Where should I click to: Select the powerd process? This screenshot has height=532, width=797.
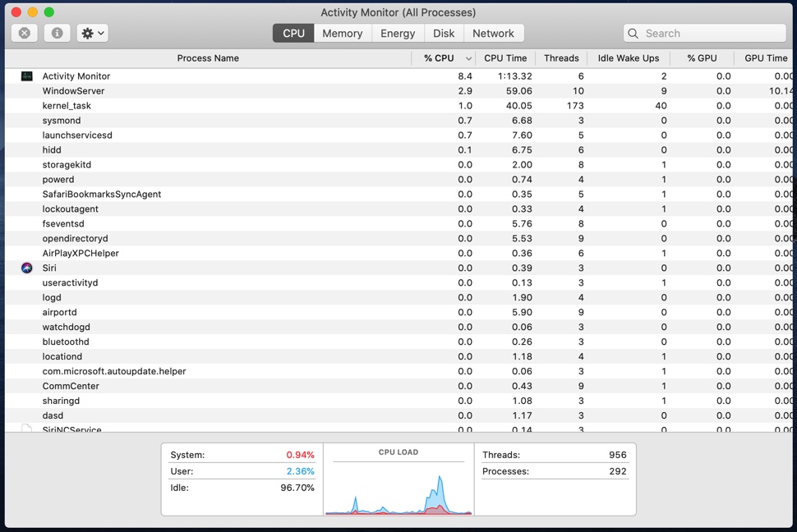pos(398,179)
